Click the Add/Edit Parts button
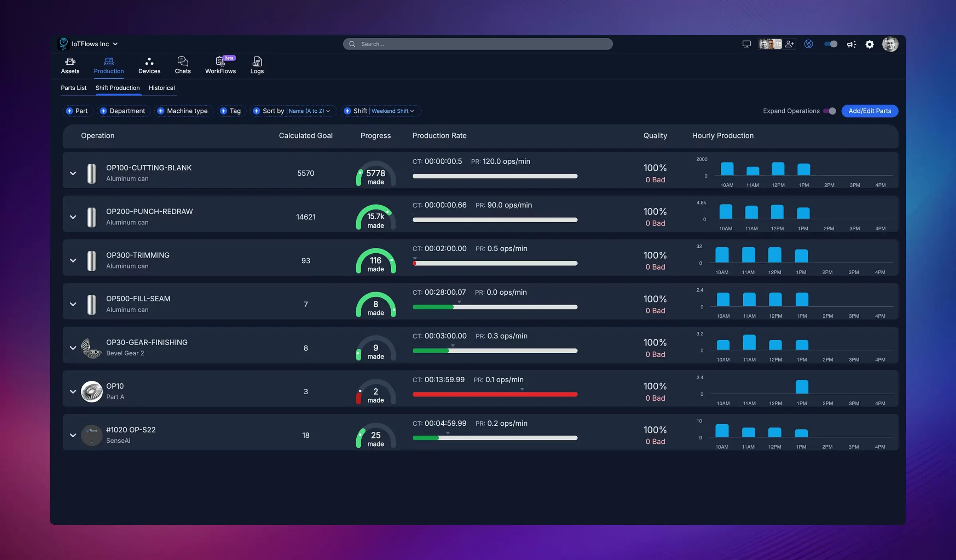Viewport: 956px width, 560px height. click(x=869, y=111)
